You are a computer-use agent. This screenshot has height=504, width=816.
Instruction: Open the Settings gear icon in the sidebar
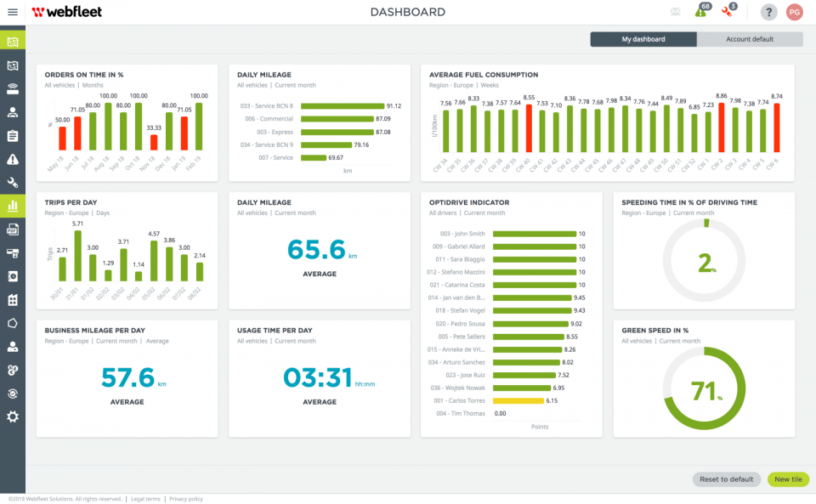(x=12, y=416)
